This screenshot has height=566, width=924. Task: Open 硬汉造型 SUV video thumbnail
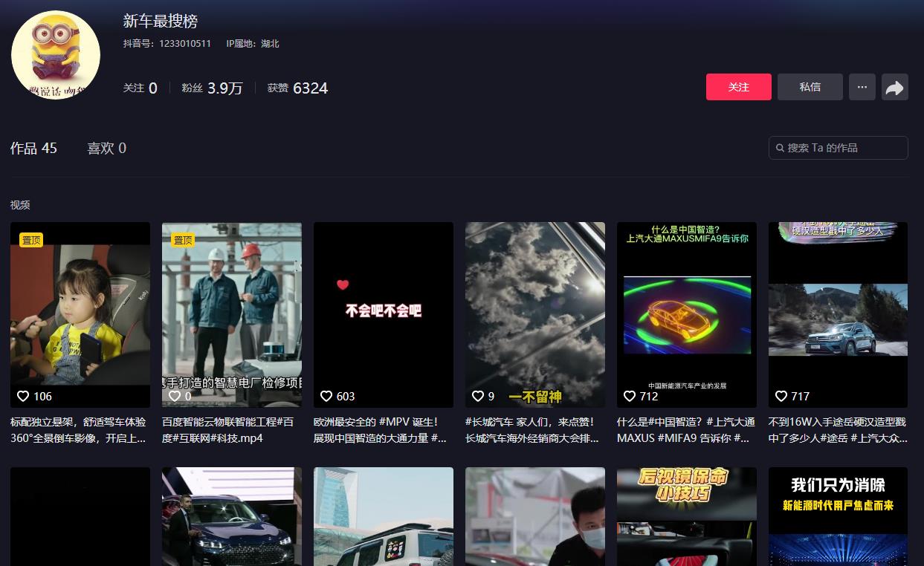pyautogui.click(x=839, y=315)
